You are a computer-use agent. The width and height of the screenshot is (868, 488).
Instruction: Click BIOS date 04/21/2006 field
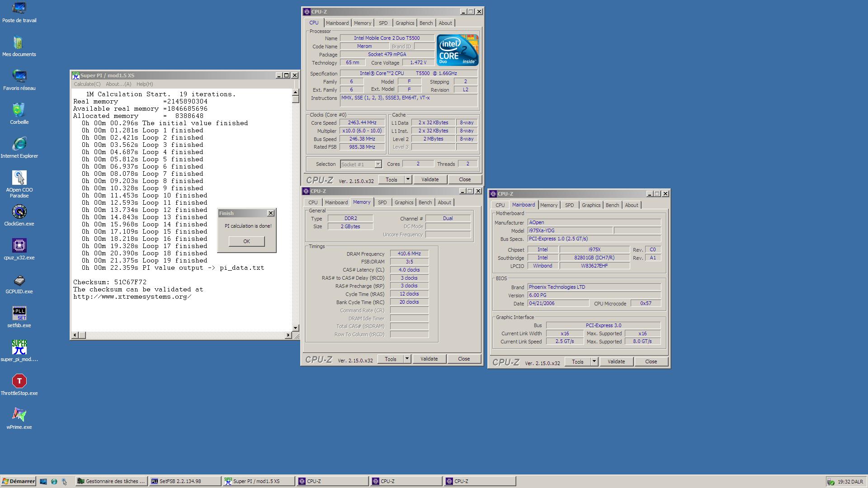(x=558, y=304)
